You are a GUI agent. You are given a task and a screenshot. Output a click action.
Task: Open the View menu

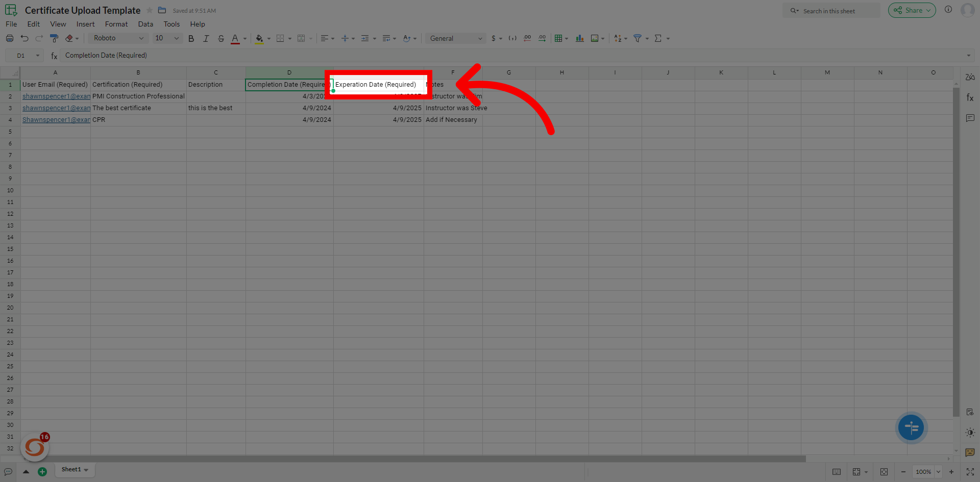coord(58,24)
